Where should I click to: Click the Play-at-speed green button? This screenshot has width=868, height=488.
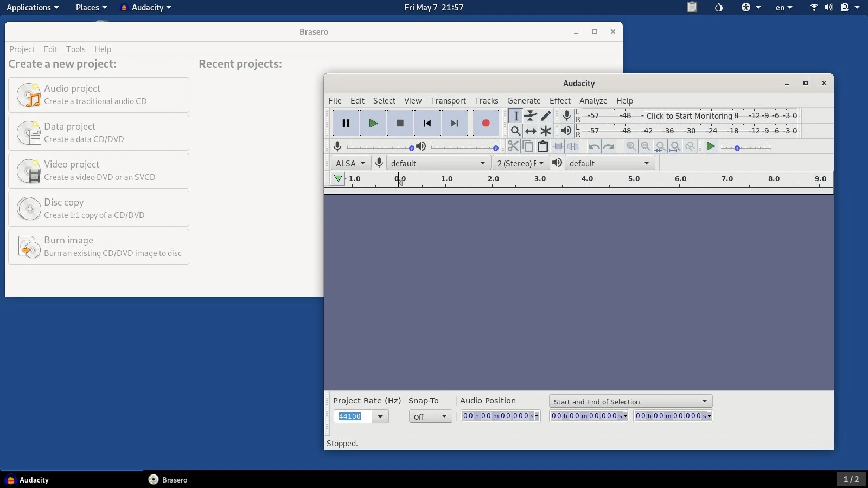click(x=711, y=146)
